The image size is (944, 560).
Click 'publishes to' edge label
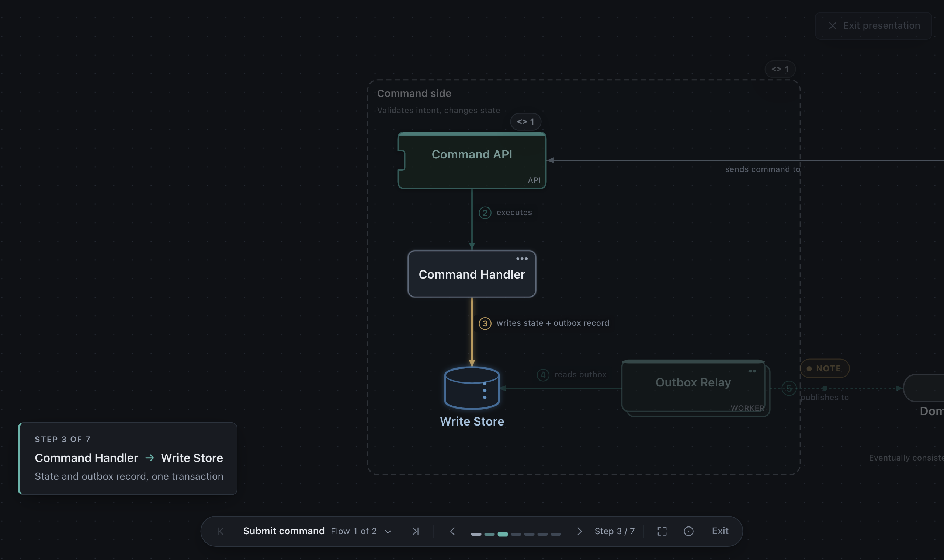[x=824, y=398]
